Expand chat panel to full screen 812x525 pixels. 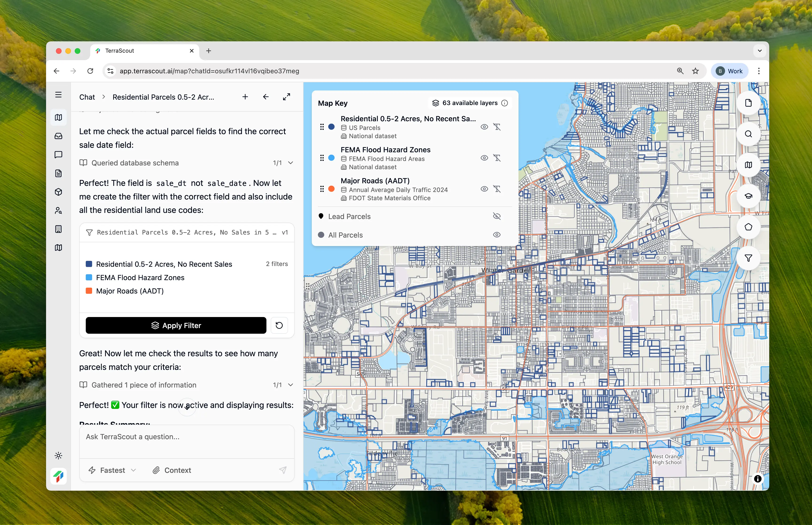[286, 97]
